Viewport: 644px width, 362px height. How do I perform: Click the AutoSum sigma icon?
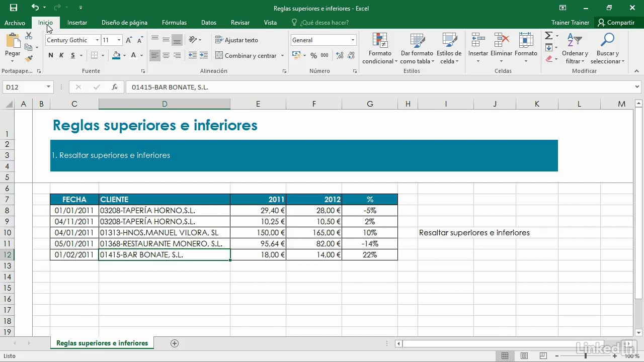(x=548, y=36)
